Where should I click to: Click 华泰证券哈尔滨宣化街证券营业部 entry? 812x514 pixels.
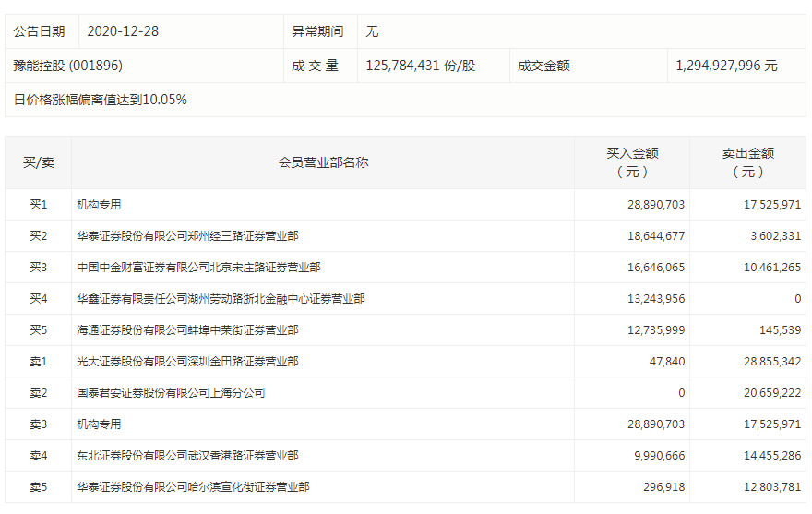[193, 487]
